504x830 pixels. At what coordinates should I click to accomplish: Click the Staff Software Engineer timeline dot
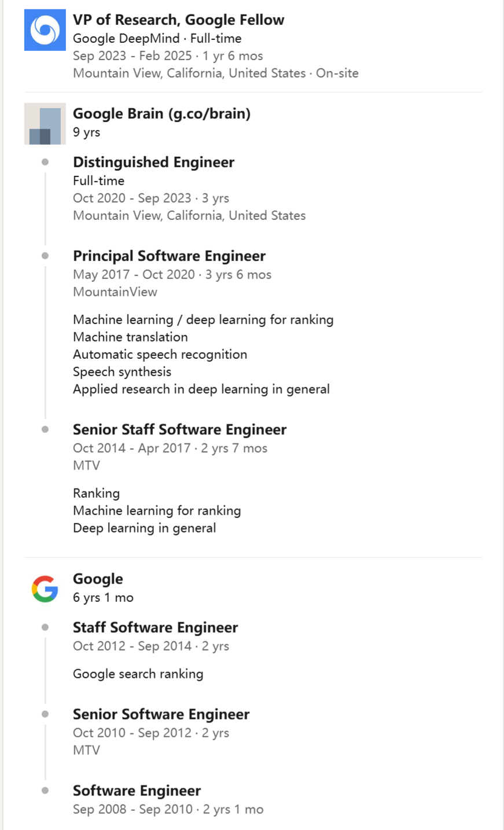click(x=45, y=627)
